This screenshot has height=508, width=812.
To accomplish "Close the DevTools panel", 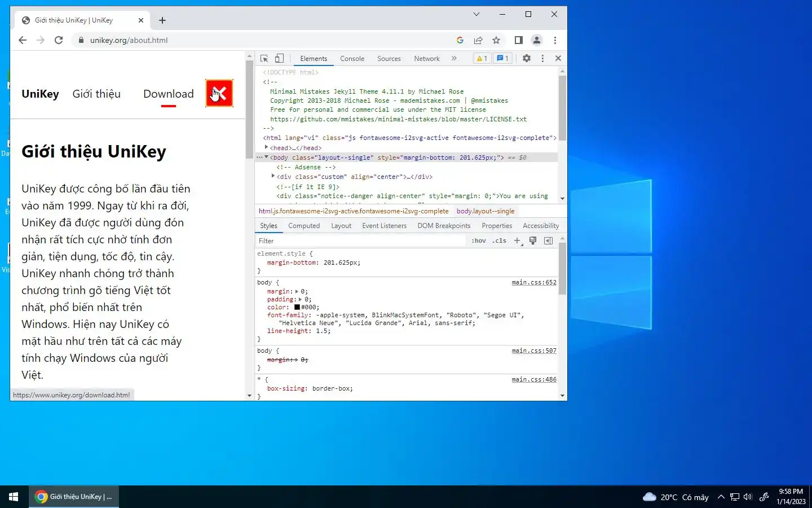I will click(x=558, y=58).
